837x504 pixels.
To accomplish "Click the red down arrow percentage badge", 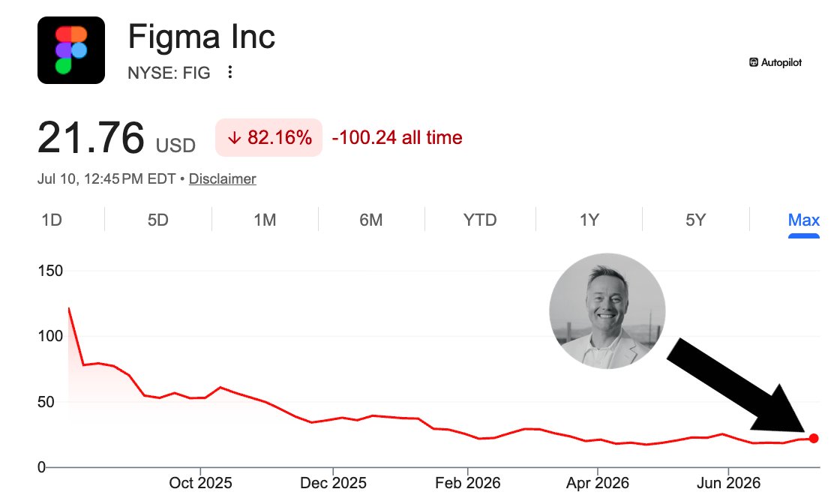I will (268, 138).
